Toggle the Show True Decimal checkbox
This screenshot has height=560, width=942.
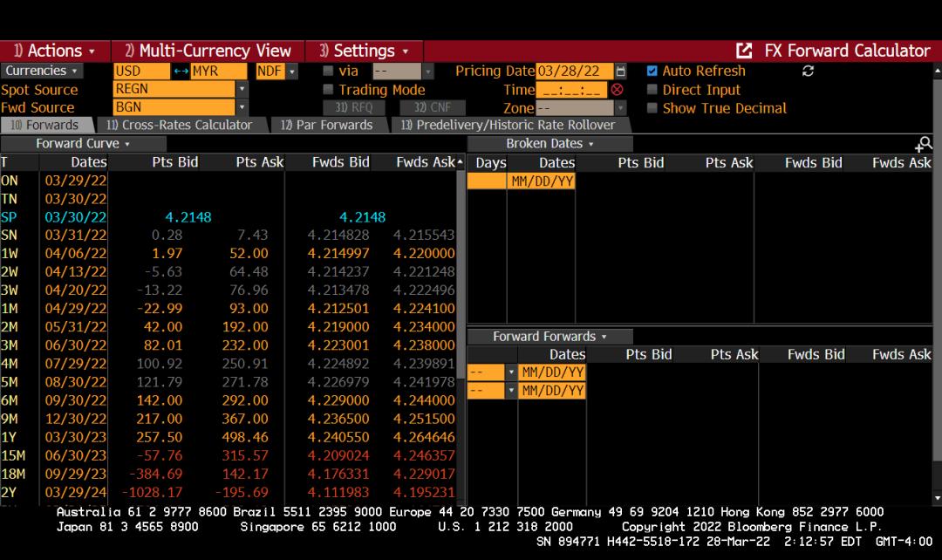[x=652, y=108]
